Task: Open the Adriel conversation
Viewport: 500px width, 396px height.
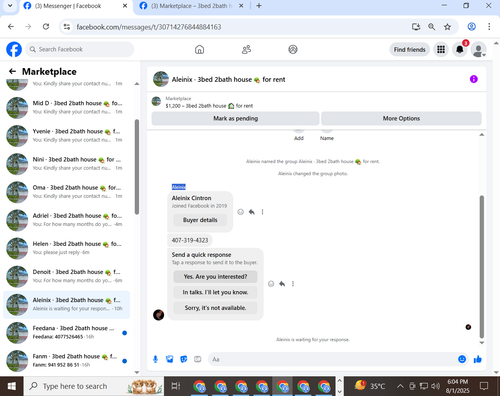Action: pos(67,220)
